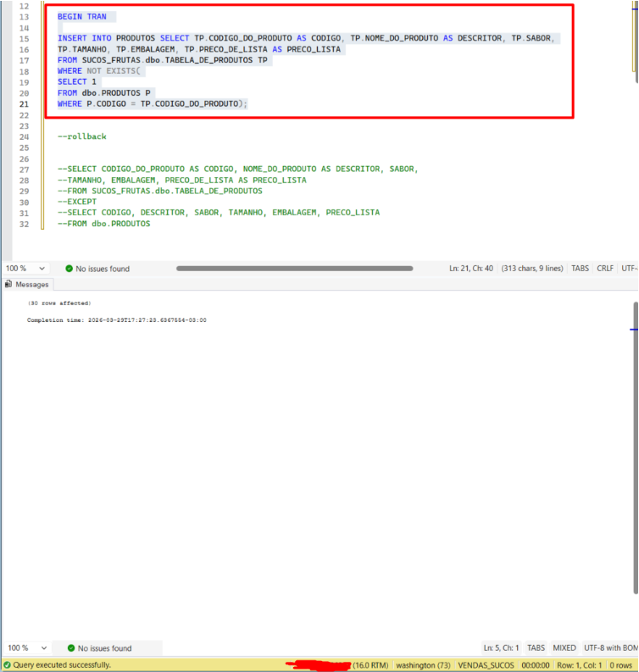The image size is (639, 672).
Task: Open the Messages results tab
Action: (27, 284)
